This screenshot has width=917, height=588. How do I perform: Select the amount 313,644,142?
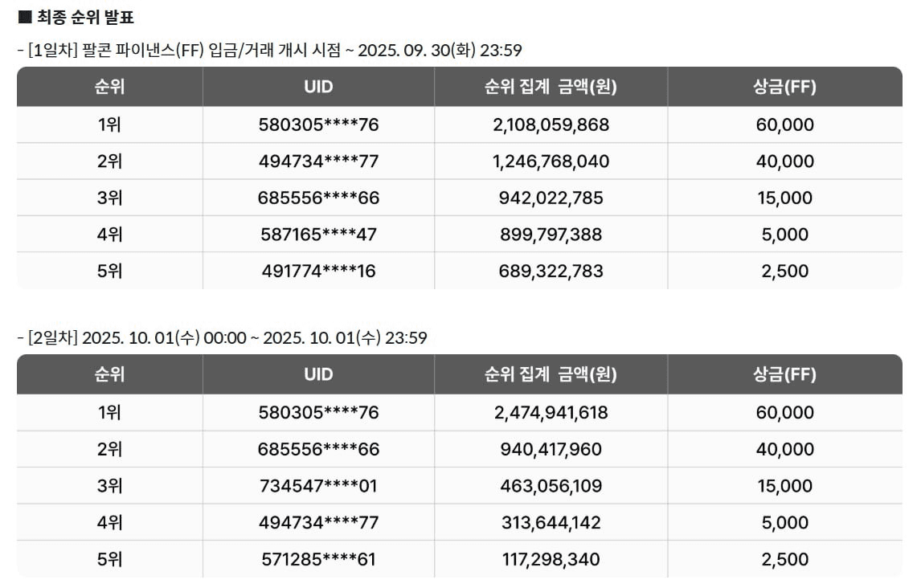(551, 523)
